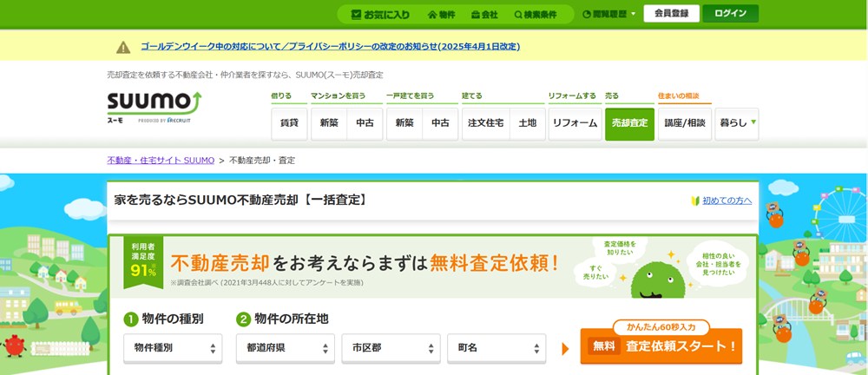
Task: Open the 町名 dropdown
Action: coord(496,348)
